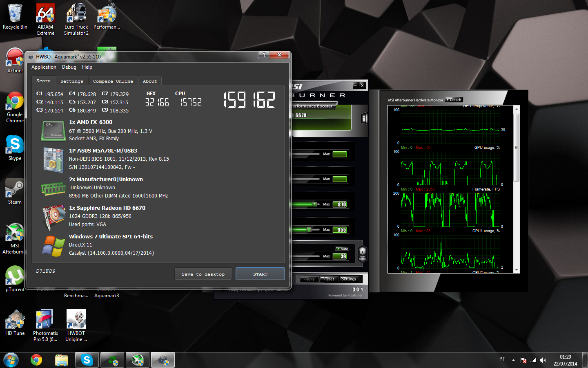Click the Afterburner Apply button
The width and height of the screenshot is (588, 368).
[310, 279]
